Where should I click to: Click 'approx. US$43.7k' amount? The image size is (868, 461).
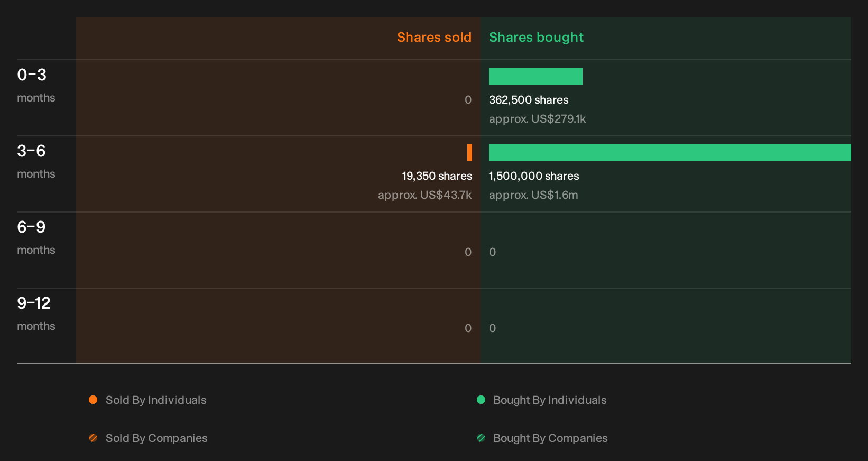click(x=425, y=195)
